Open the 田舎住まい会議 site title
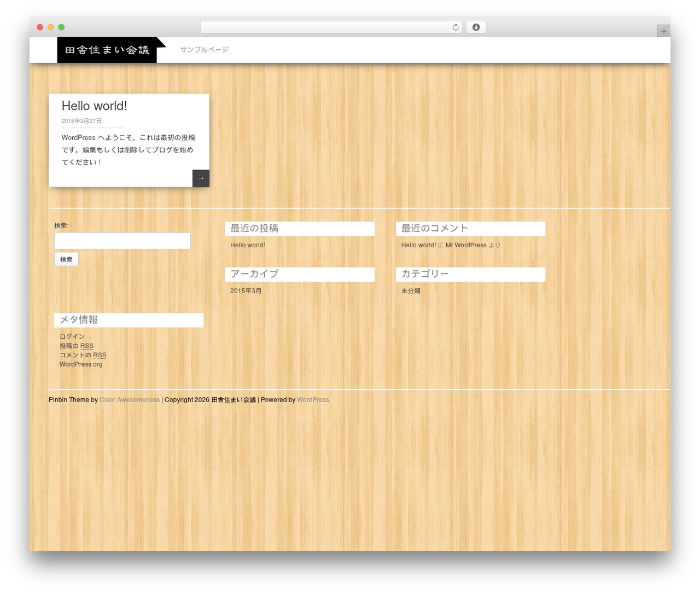The width and height of the screenshot is (700, 593). (107, 50)
